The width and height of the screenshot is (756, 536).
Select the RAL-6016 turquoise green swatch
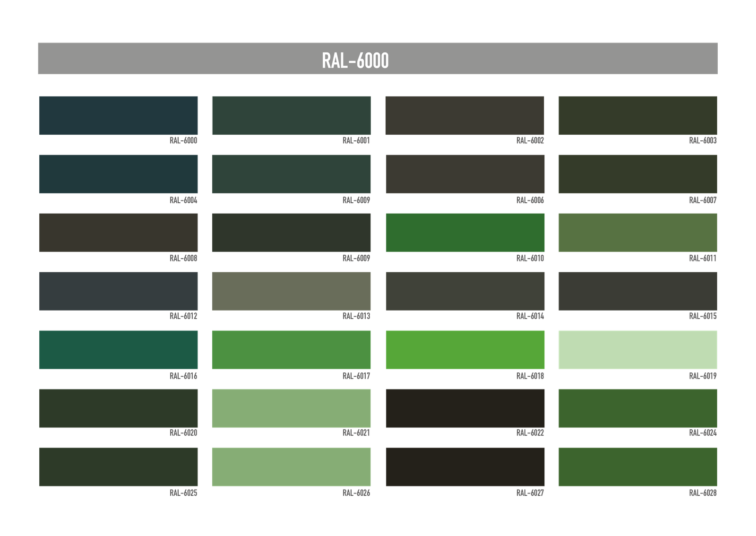[118, 350]
